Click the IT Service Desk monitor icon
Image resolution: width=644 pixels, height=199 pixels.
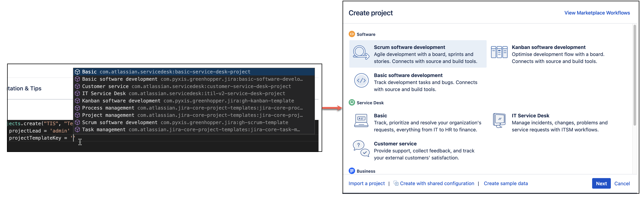499,120
